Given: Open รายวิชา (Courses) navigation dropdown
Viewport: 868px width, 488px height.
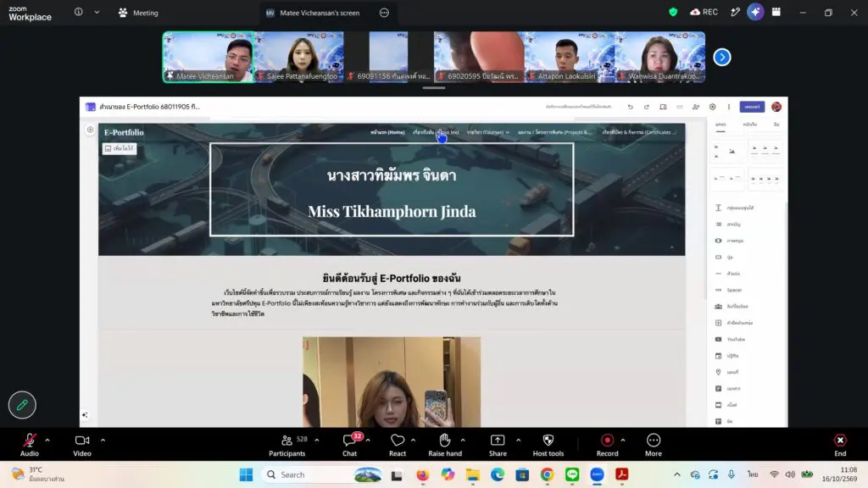Looking at the screenshot, I should (x=487, y=132).
